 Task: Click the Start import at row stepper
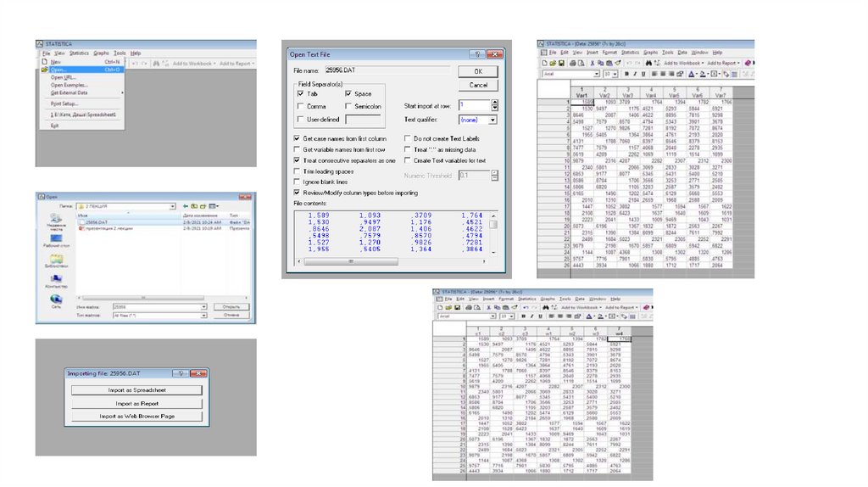pyautogui.click(x=494, y=105)
